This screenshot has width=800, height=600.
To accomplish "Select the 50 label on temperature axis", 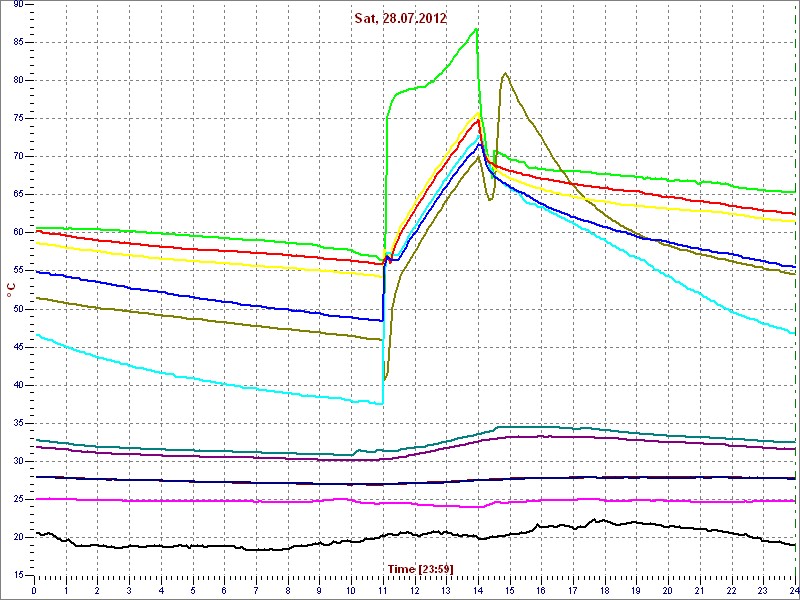I will click(18, 309).
